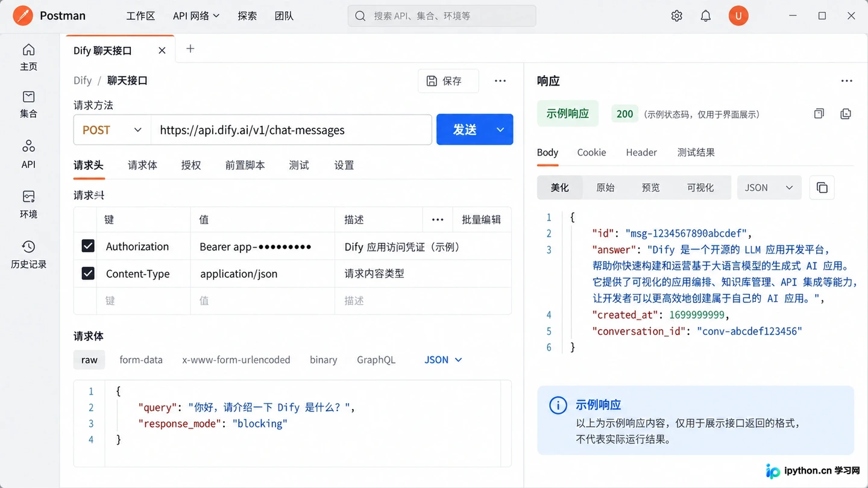Uncheck the Authorization header checkbox

[88, 246]
